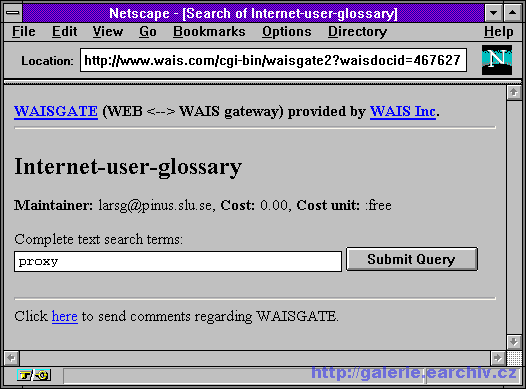Click the horizontal scrollbar right arrow
This screenshot has height=389, width=526.
[x=498, y=358]
